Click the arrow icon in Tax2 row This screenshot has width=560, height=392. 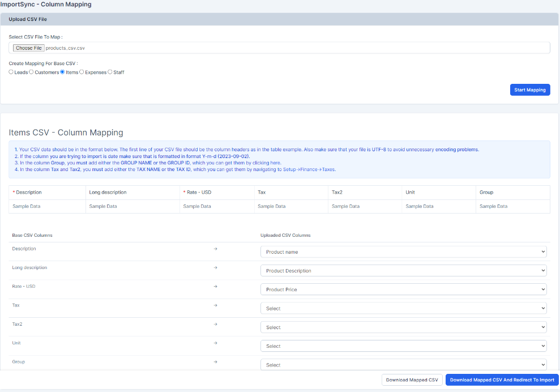click(215, 324)
